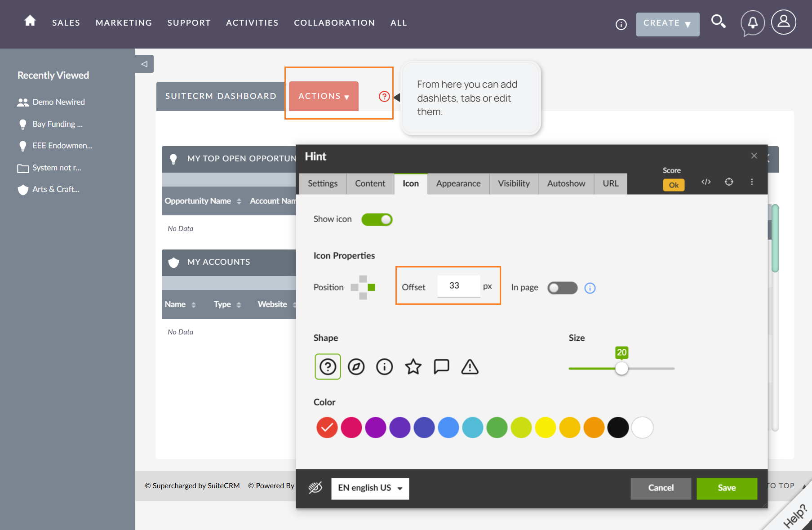Save the hint settings
Viewport: 812px width, 530px height.
click(727, 488)
